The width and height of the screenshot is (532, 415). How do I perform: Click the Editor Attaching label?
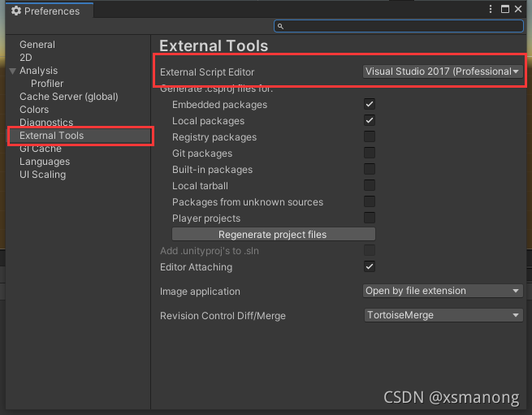click(196, 267)
